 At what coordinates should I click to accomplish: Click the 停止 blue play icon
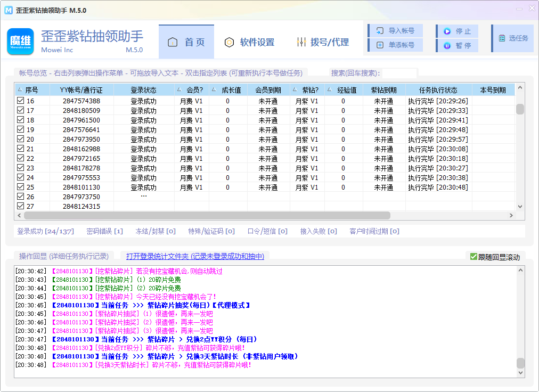point(447,31)
